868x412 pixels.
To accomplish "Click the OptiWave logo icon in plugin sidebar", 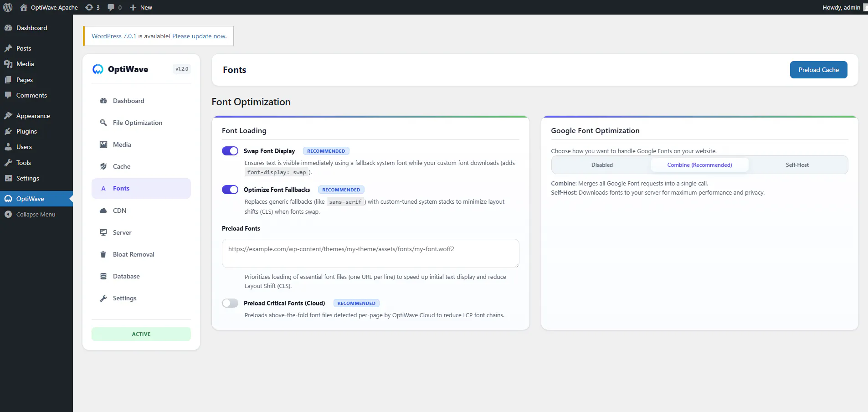I will tap(98, 69).
